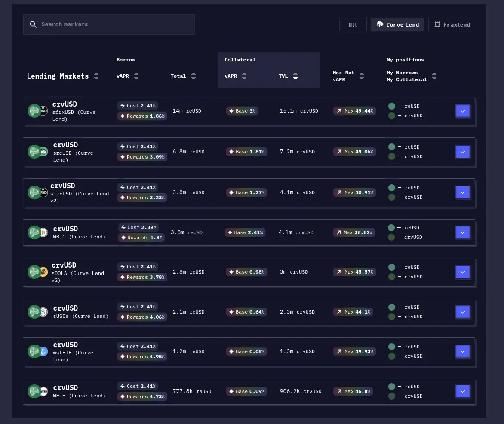Viewport: 504px width, 424px height.
Task: Click the Max 49.93% badge
Action: coord(354,351)
